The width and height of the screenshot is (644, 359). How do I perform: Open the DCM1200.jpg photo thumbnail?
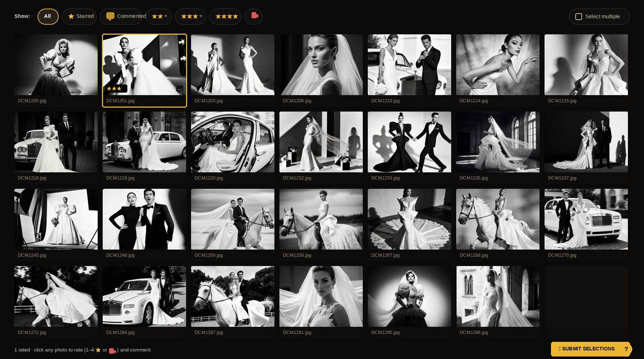56,65
